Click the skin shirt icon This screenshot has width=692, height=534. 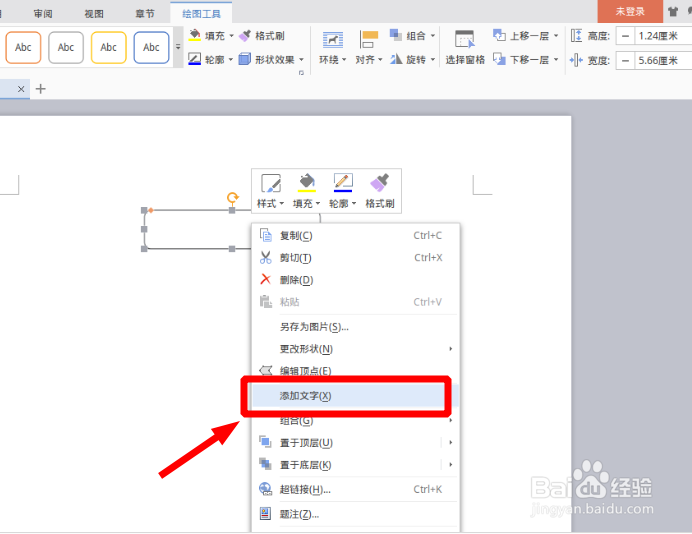tap(673, 12)
